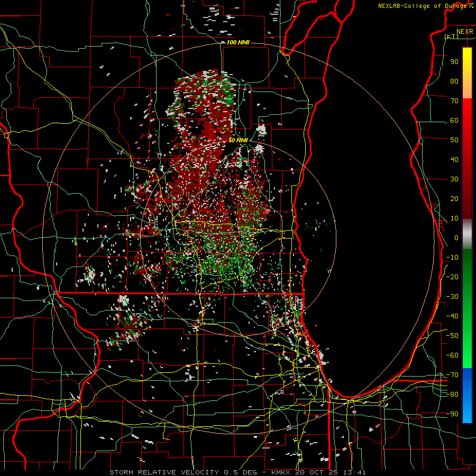476x476 pixels.
Task: Click the -30 value on velocity scale
Action: (x=452, y=297)
